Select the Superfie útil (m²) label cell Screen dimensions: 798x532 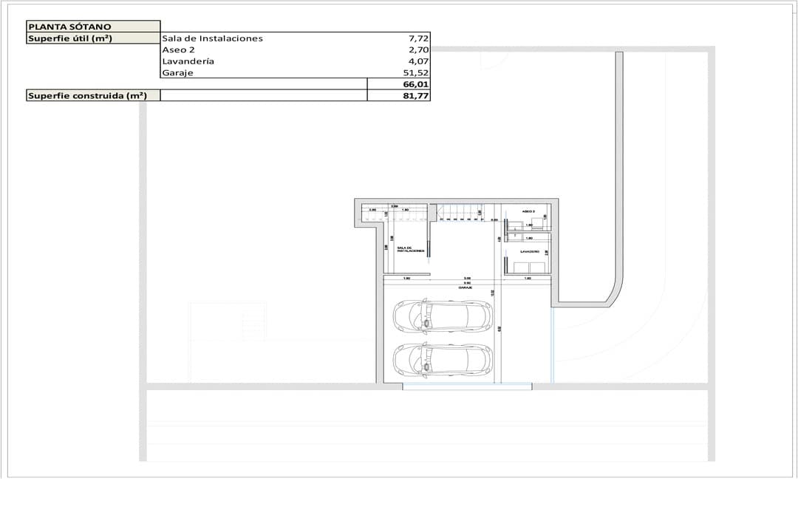point(92,38)
